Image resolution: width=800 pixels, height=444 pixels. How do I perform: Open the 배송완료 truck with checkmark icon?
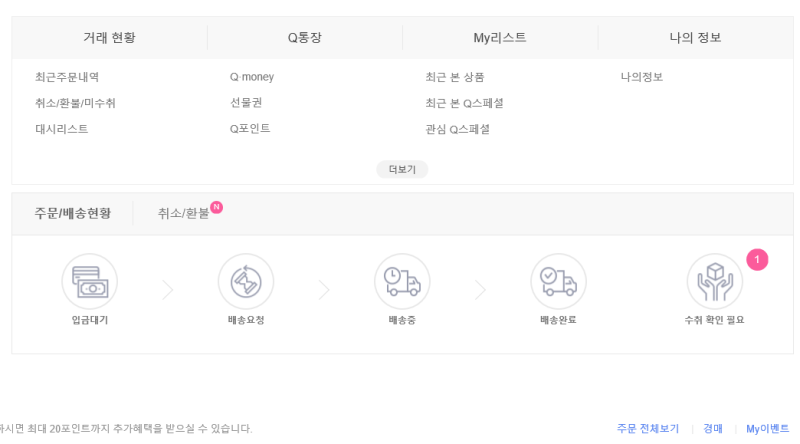click(x=558, y=282)
